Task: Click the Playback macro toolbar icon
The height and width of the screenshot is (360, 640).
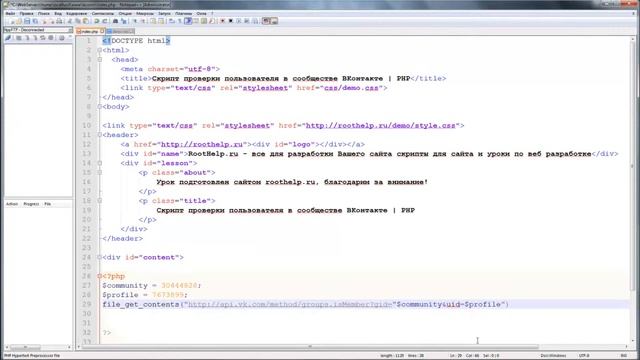Action: point(239,21)
